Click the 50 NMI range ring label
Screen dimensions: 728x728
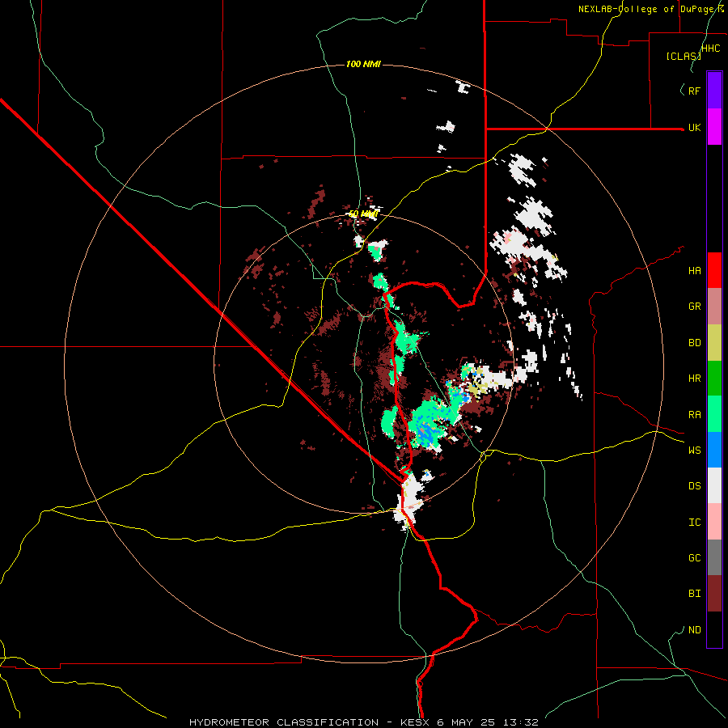(x=363, y=214)
